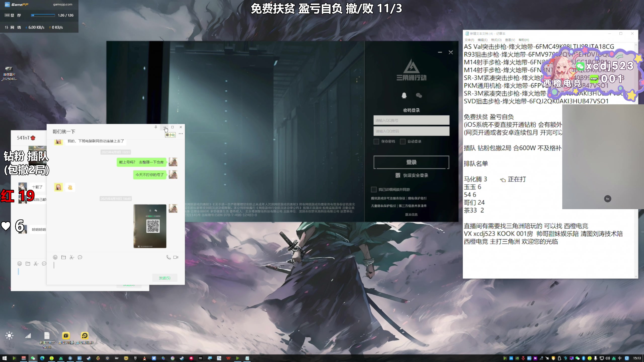
Task: Open first Steam icon on the taskbar
Action: pyautogui.click(x=89, y=358)
